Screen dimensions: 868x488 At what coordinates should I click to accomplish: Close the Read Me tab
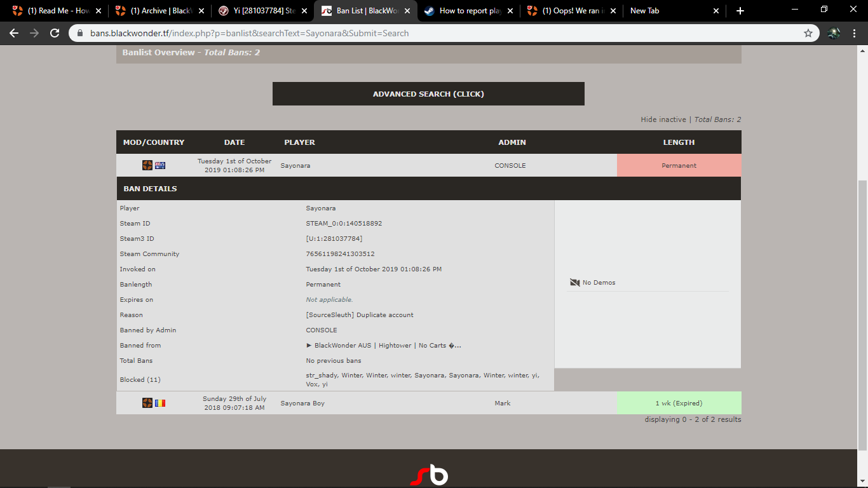tap(98, 11)
